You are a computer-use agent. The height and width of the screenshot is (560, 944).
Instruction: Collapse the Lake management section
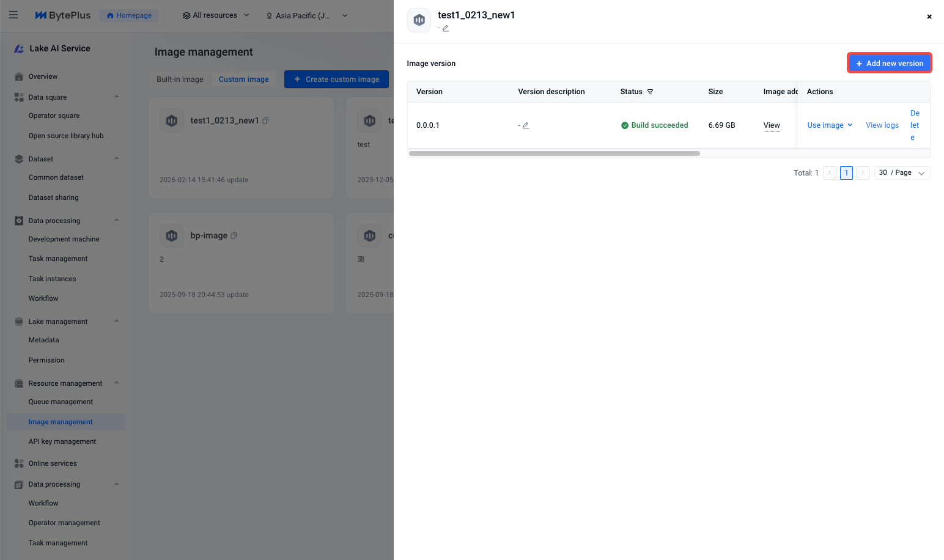tap(116, 322)
